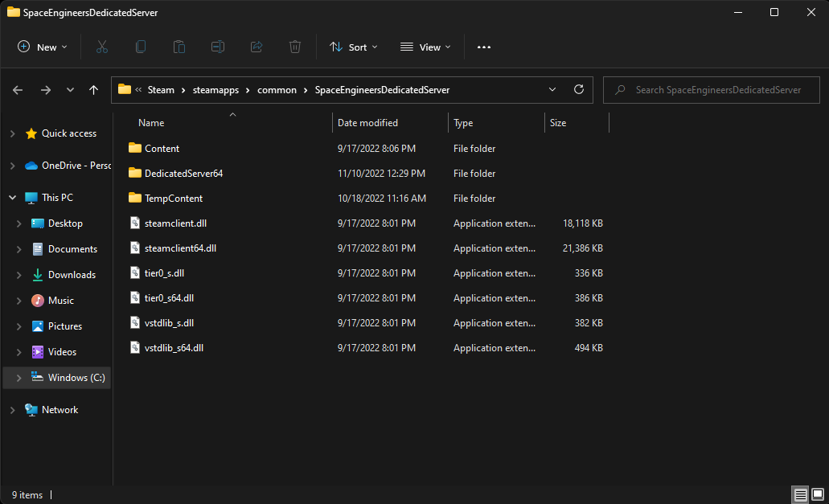This screenshot has height=504, width=829.
Task: Click the vstdlib_s64.dll file icon
Action: [135, 347]
